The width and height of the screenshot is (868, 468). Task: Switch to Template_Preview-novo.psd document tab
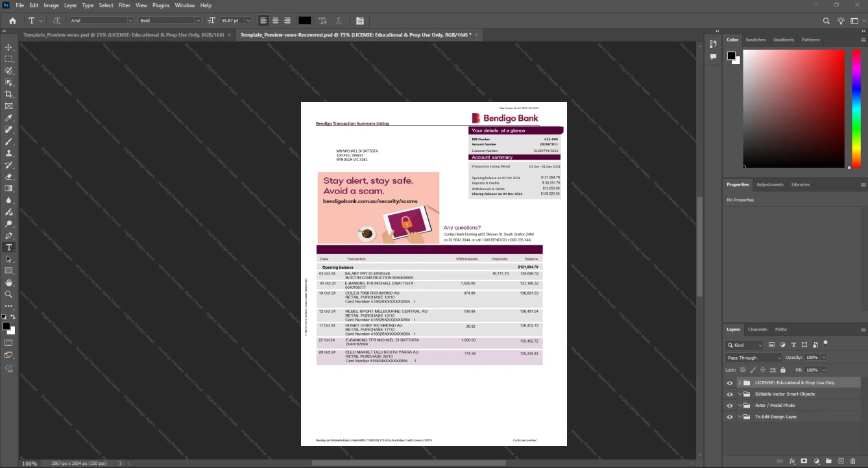123,34
